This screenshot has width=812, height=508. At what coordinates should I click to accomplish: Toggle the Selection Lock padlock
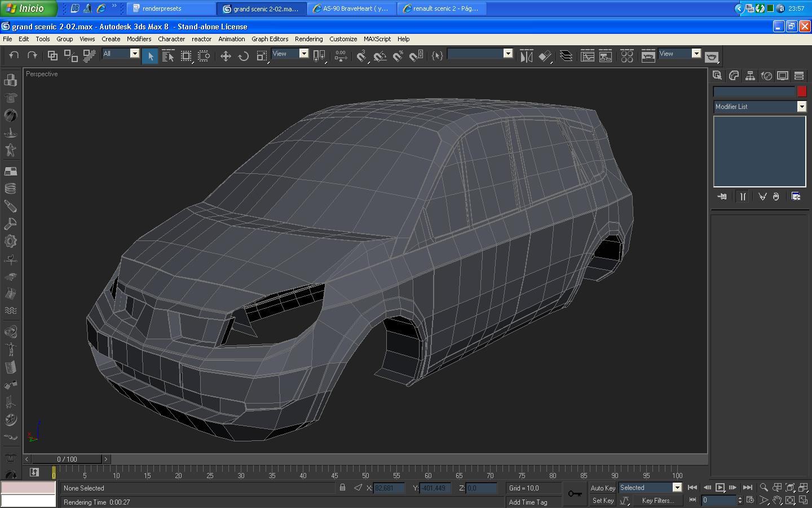(x=342, y=488)
